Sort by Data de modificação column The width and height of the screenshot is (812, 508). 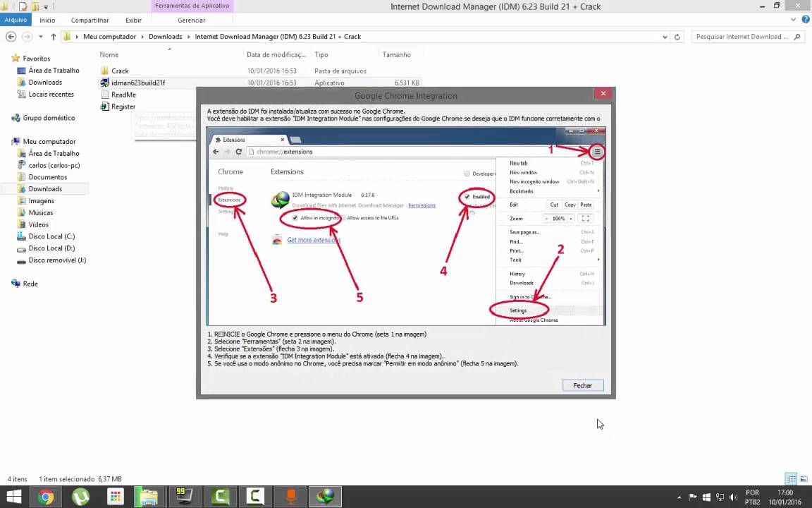click(x=276, y=54)
